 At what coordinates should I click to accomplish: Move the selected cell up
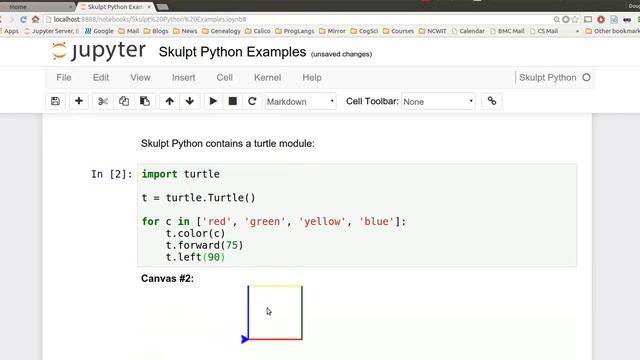[169, 101]
